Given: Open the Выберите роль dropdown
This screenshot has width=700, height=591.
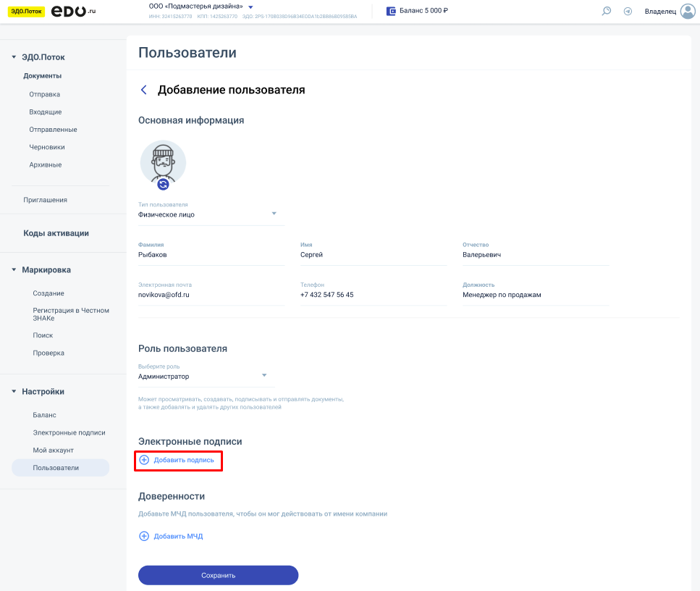Looking at the screenshot, I should pos(264,375).
